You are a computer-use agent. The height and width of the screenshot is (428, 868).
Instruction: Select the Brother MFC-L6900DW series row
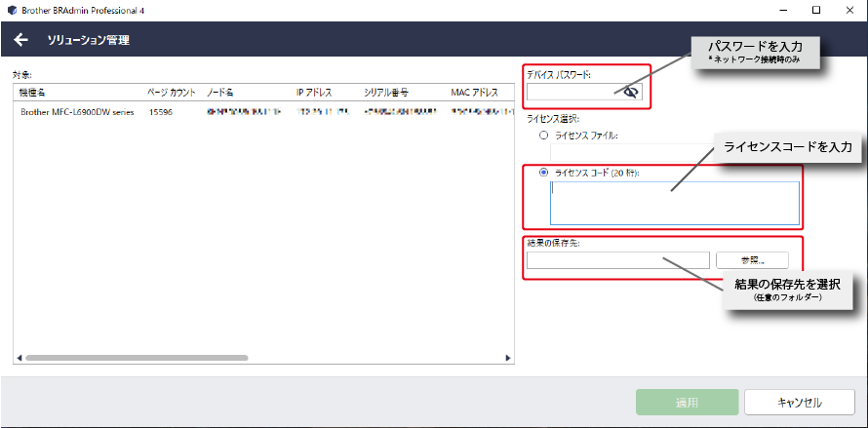coord(78,112)
